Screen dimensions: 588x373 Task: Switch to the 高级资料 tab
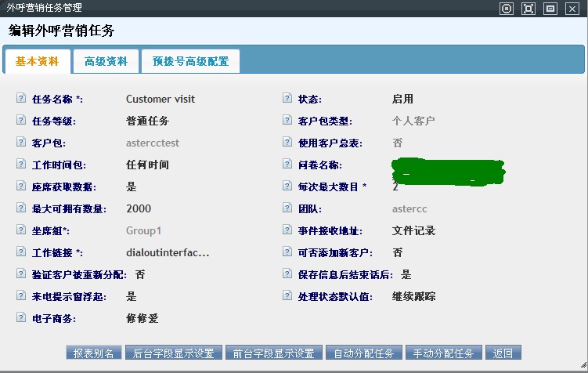(106, 61)
